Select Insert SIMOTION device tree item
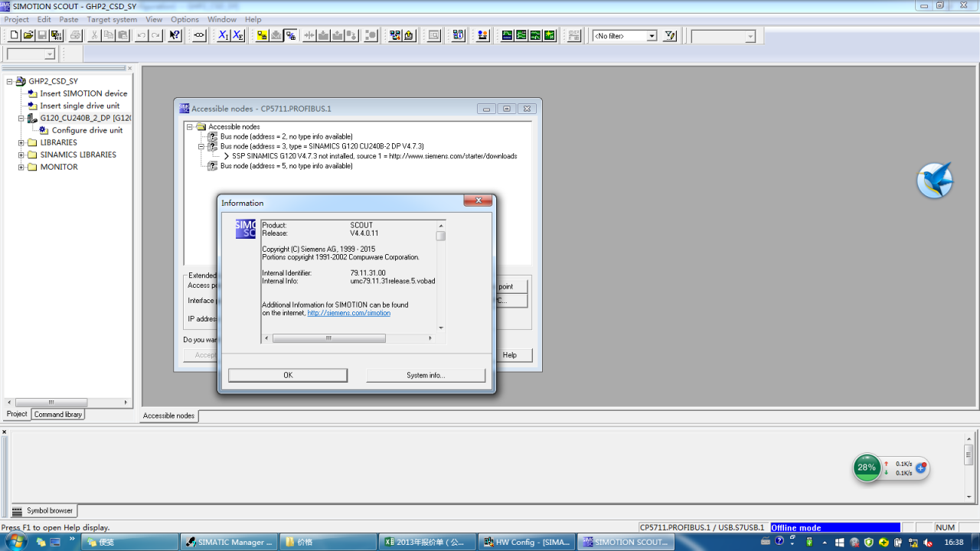 click(x=83, y=93)
